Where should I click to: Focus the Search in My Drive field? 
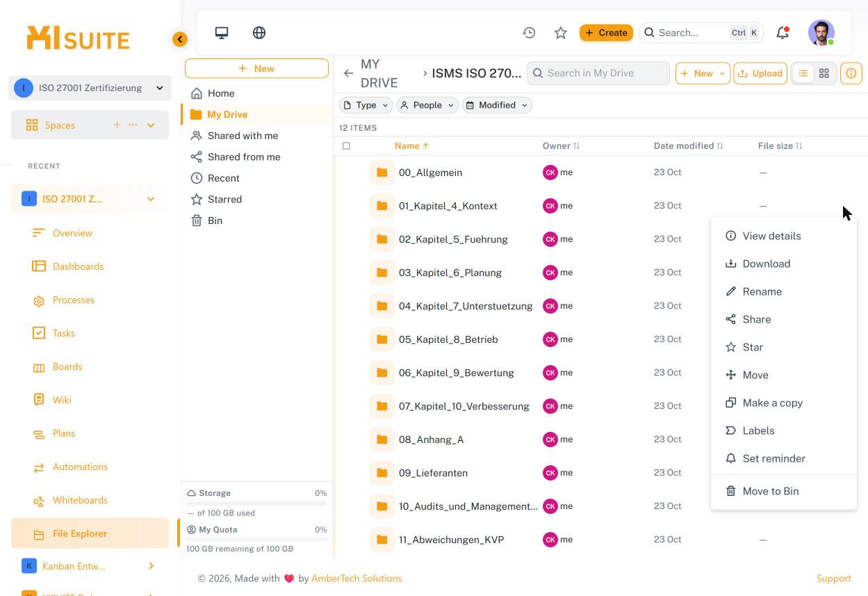(598, 73)
